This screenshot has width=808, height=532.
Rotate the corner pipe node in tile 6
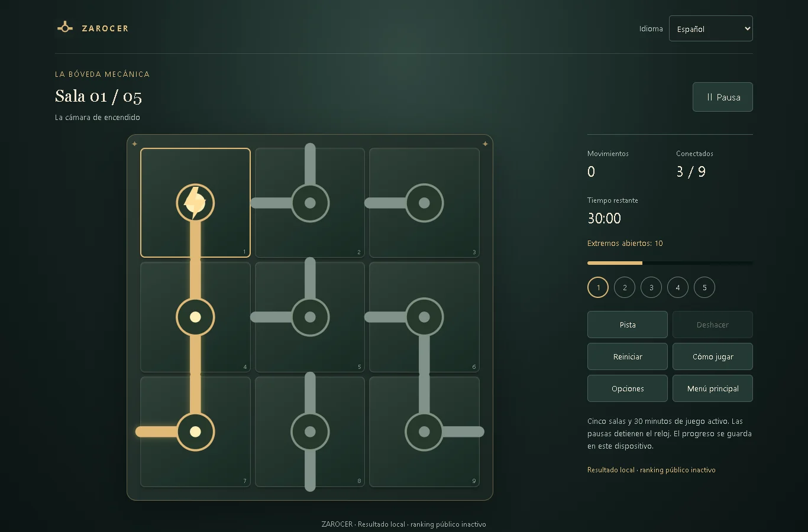(424, 317)
